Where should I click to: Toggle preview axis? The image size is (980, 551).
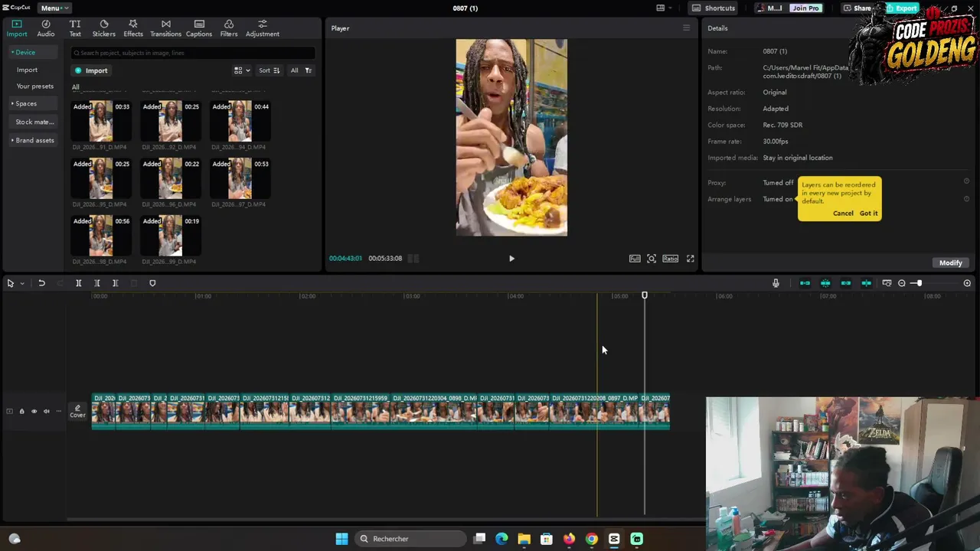coord(866,283)
